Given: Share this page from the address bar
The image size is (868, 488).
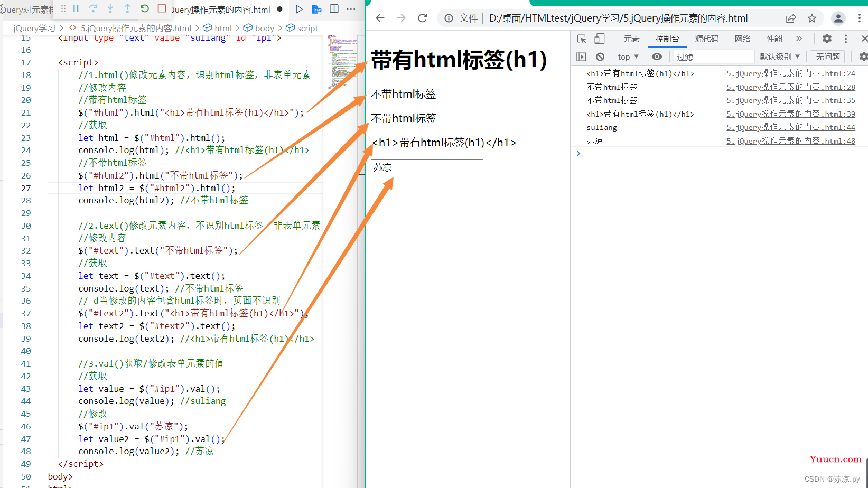Looking at the screenshot, I should [791, 18].
